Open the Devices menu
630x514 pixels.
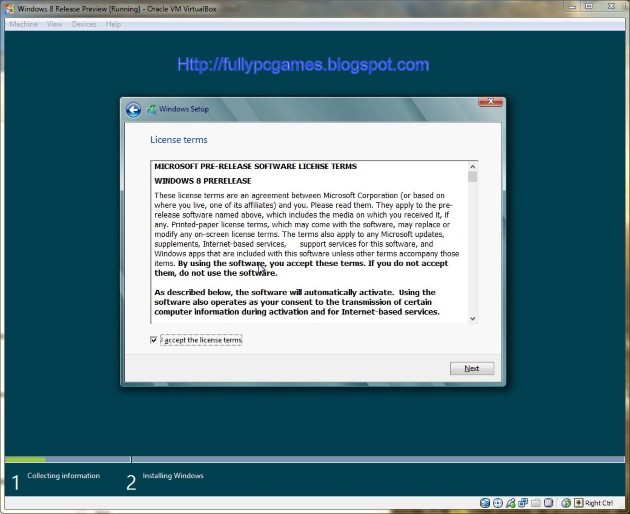tap(84, 24)
